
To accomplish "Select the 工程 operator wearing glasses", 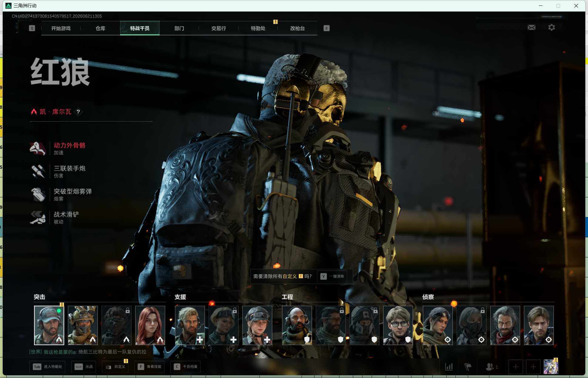I will click(398, 325).
